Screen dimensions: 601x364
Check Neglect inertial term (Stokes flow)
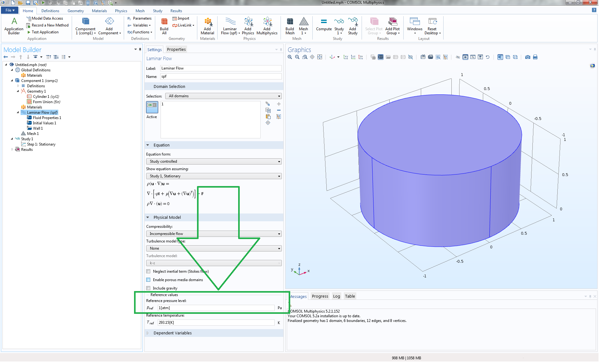pyautogui.click(x=148, y=271)
